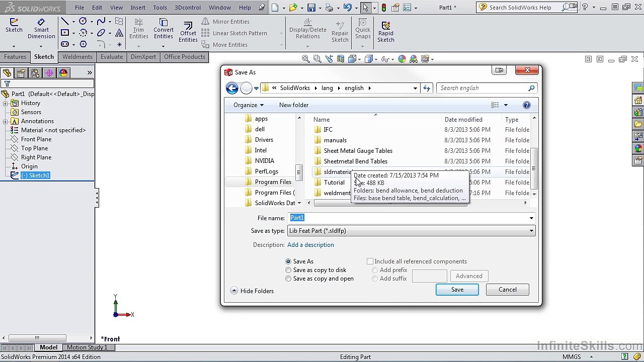Click the New folder button
The image size is (644, 362).
[x=294, y=105]
